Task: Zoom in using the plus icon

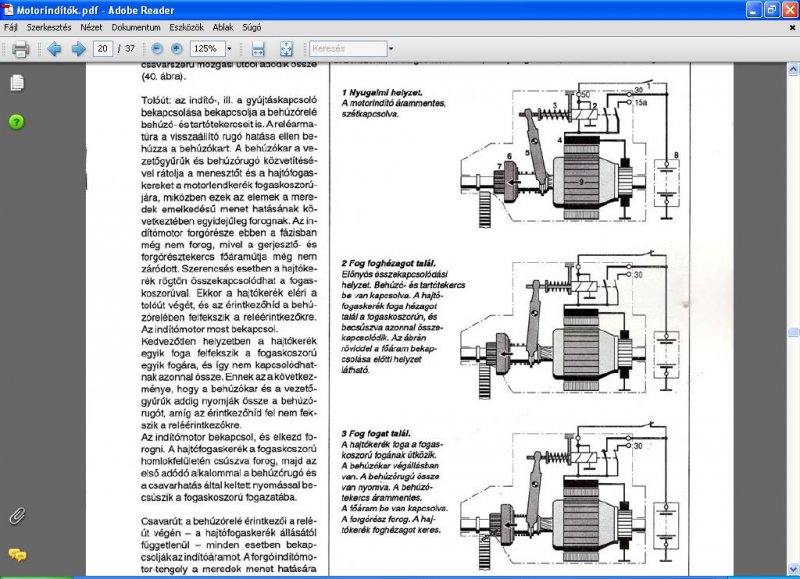Action: (x=177, y=48)
